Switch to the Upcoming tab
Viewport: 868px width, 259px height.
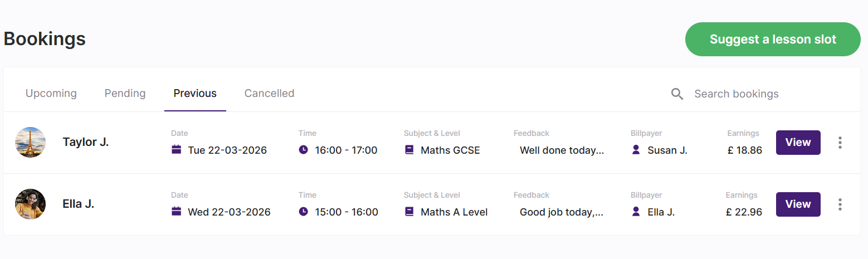click(x=51, y=94)
